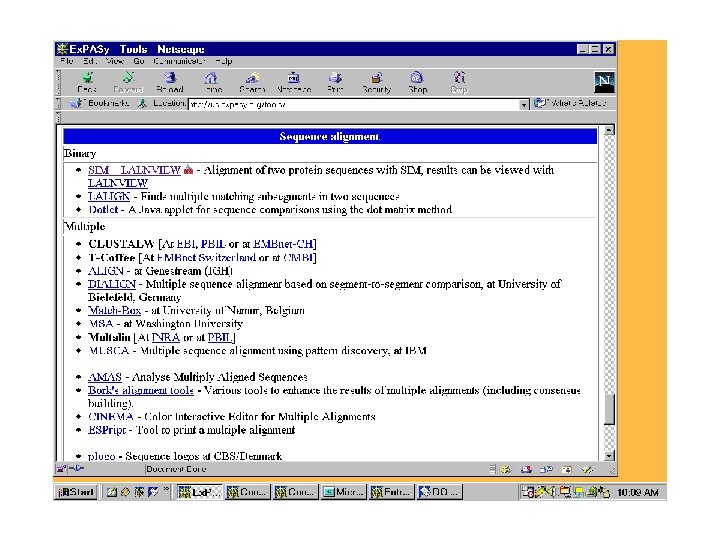Follow the MSA link
The width and height of the screenshot is (720, 540).
click(x=101, y=324)
